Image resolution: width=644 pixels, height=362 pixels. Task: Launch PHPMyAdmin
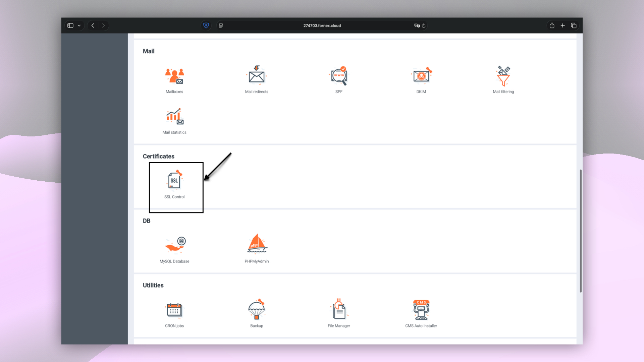click(x=257, y=244)
